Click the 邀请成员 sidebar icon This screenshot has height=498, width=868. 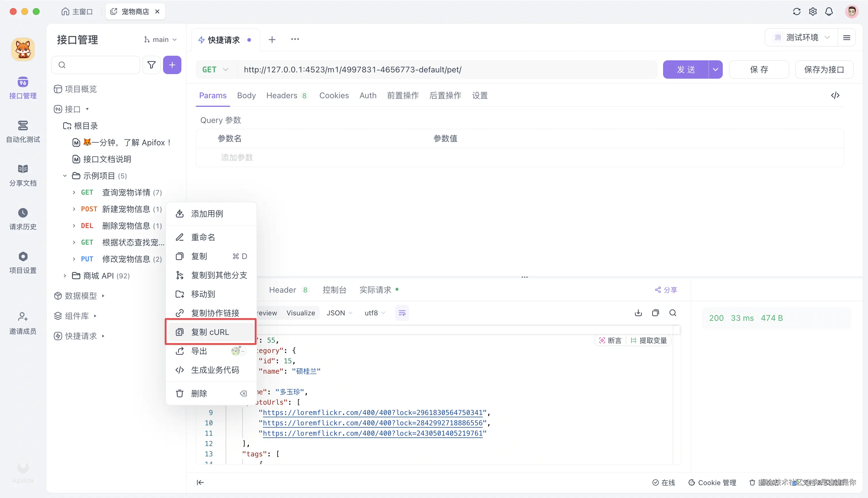point(23,322)
